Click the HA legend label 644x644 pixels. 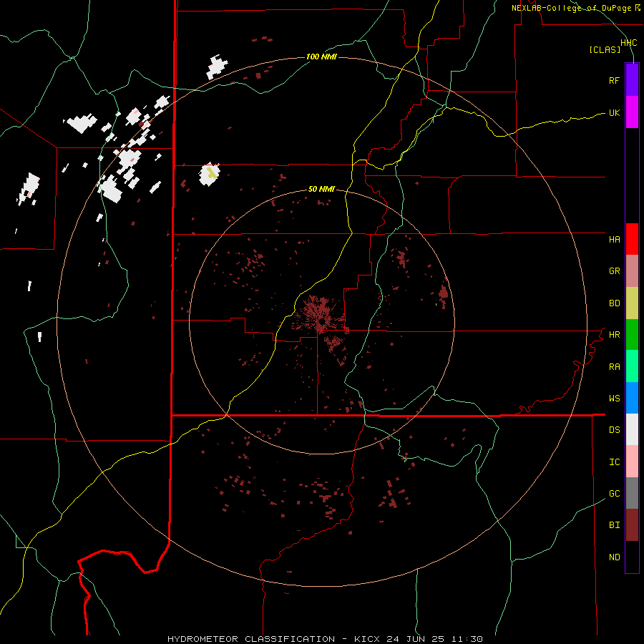tap(614, 239)
